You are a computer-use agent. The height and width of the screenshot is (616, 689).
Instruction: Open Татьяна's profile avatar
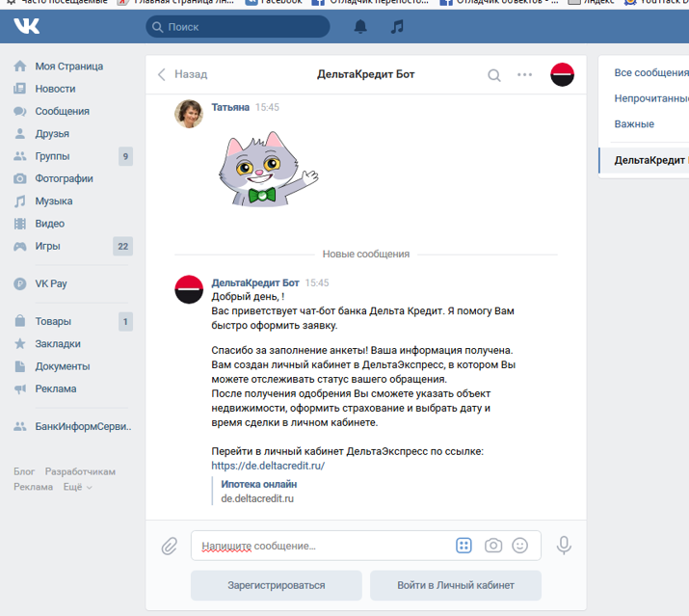[x=189, y=114]
